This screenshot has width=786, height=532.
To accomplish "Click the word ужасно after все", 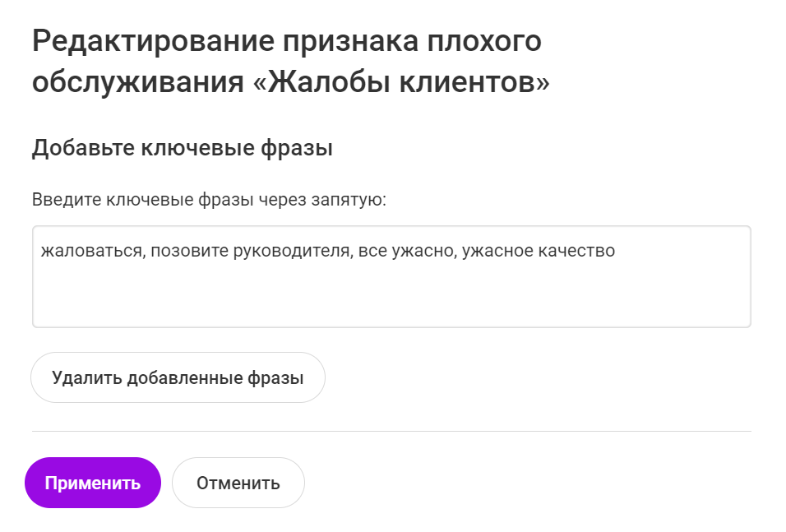I will 421,251.
